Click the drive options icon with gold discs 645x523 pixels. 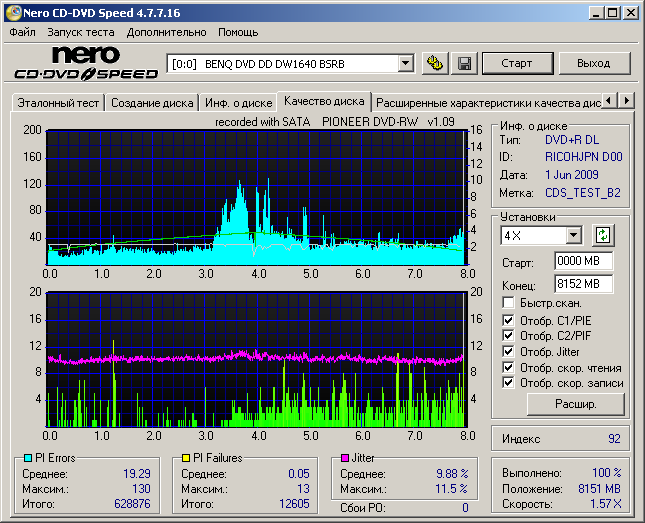[x=435, y=63]
